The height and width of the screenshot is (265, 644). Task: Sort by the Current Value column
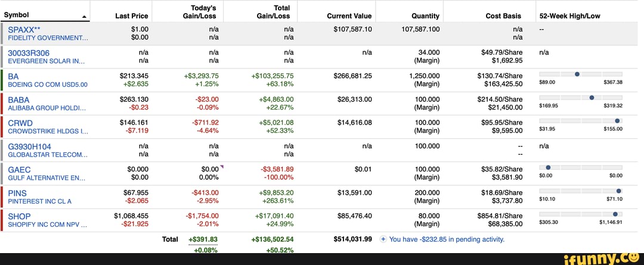[x=349, y=16]
